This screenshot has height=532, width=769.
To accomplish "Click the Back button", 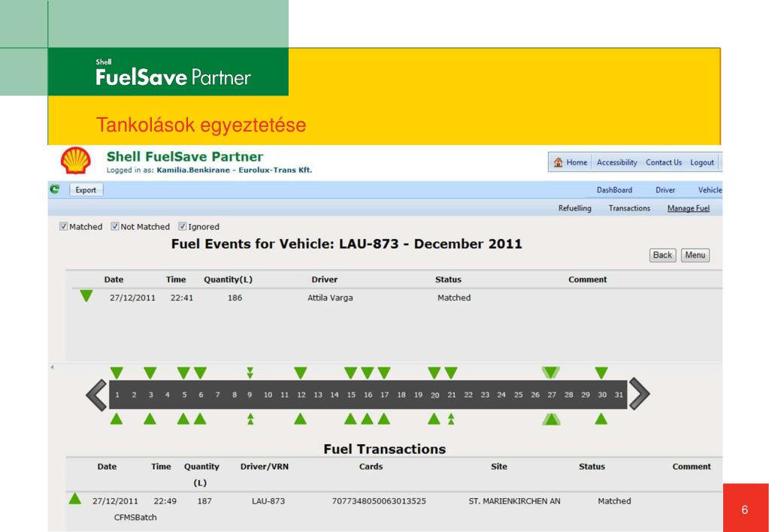I will [x=662, y=255].
